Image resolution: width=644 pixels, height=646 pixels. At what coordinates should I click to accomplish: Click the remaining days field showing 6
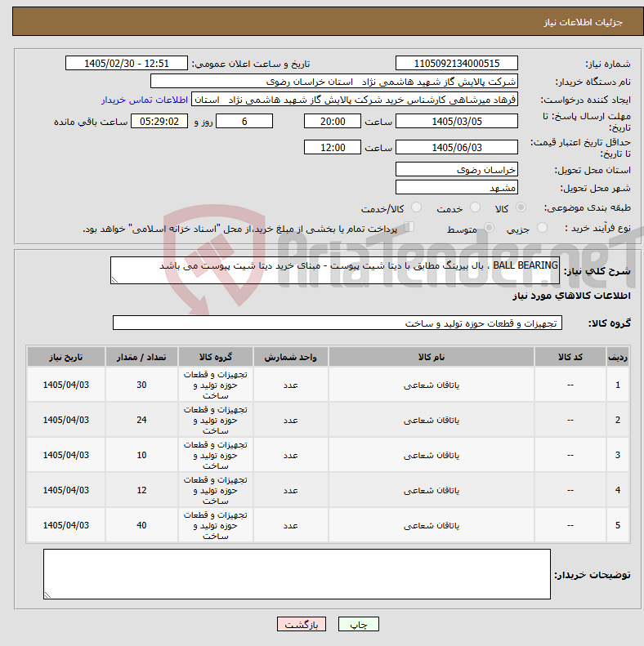click(x=244, y=121)
